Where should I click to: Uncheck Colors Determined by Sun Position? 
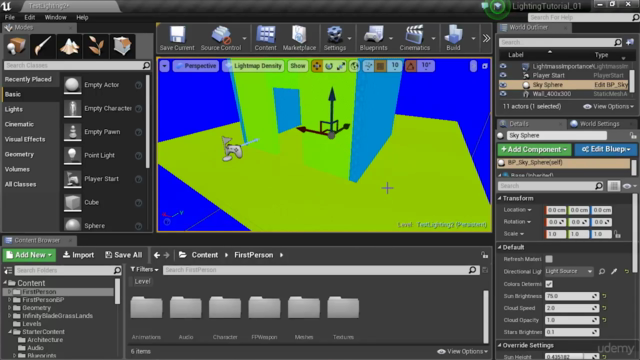pyautogui.click(x=549, y=284)
